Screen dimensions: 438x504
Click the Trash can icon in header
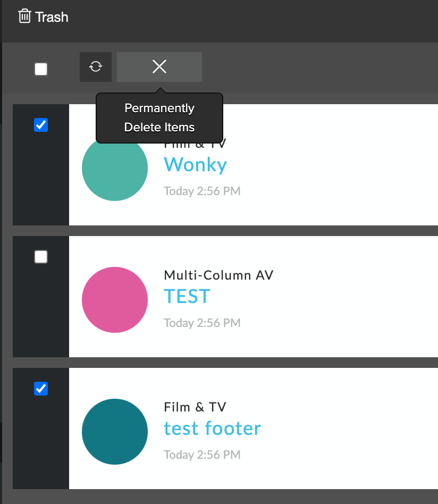point(24,16)
